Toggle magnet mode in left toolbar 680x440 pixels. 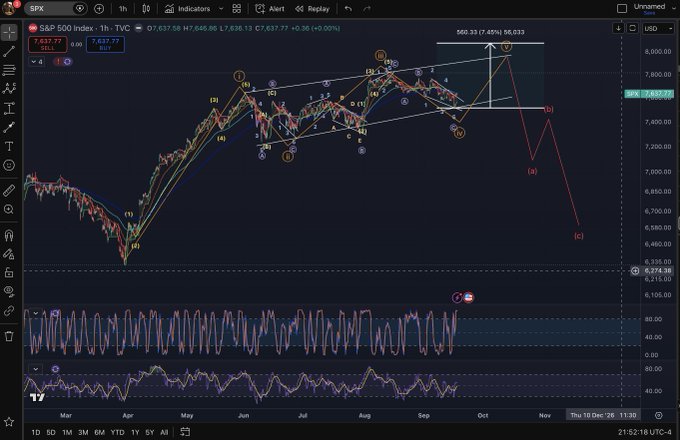9,235
